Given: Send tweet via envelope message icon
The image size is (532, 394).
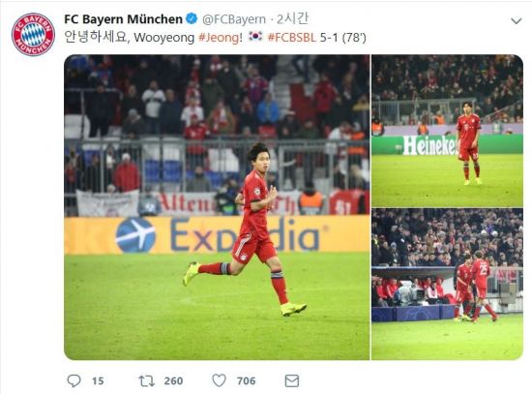Looking at the screenshot, I should click(x=292, y=380).
